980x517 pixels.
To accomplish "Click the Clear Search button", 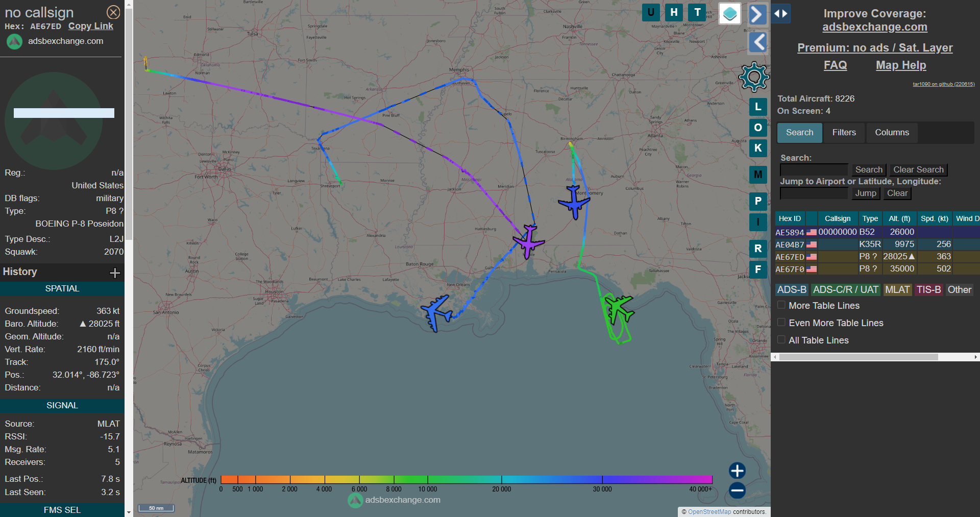I will 918,170.
